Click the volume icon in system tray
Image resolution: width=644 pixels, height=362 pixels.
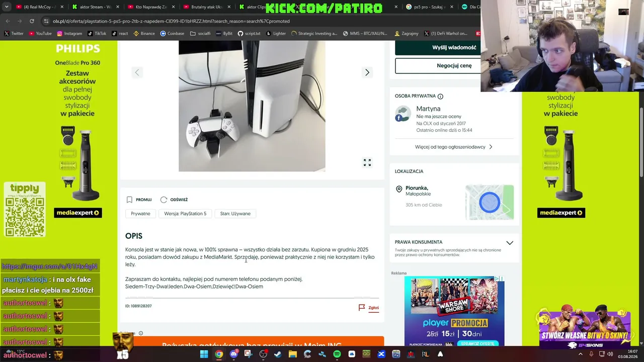pos(610,354)
